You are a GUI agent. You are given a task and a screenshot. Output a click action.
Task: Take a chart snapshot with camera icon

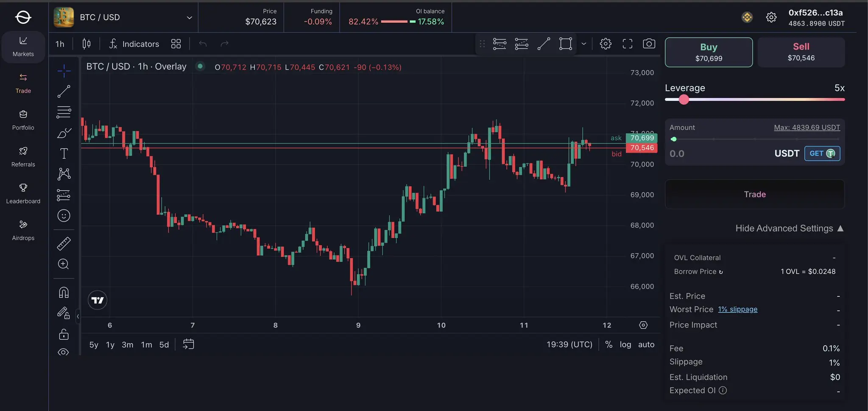coord(649,44)
